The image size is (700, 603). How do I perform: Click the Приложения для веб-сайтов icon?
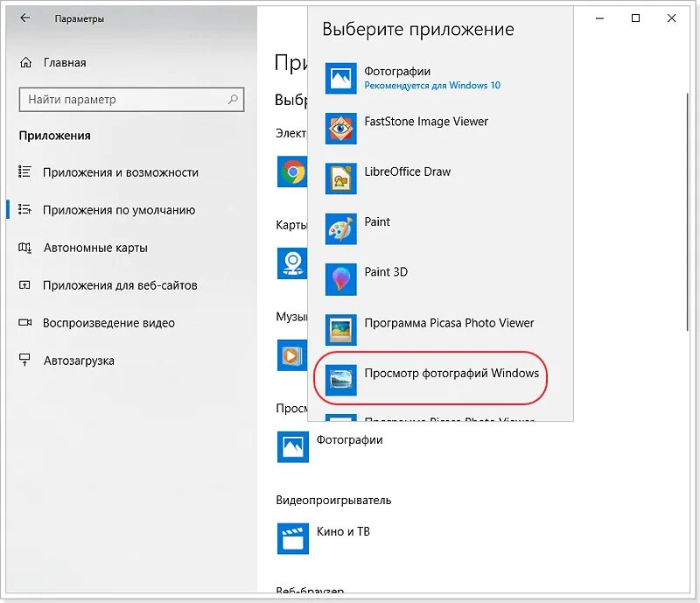(x=24, y=284)
